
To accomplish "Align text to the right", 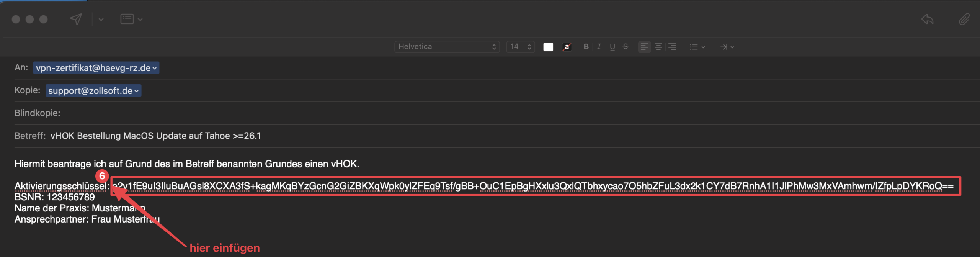I will coord(672,47).
